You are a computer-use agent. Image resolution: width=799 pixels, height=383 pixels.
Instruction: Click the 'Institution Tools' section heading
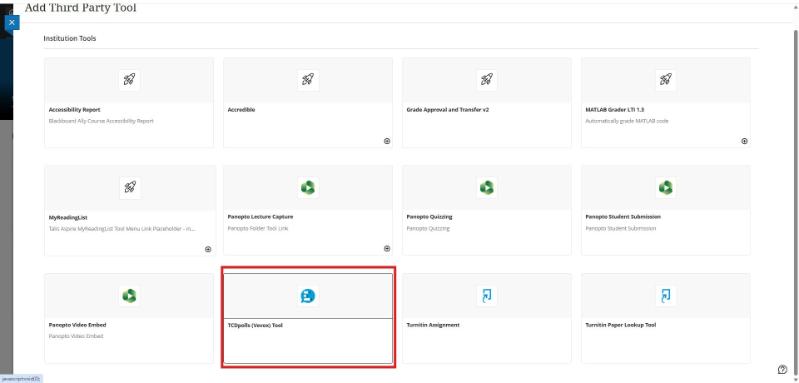tap(70, 38)
